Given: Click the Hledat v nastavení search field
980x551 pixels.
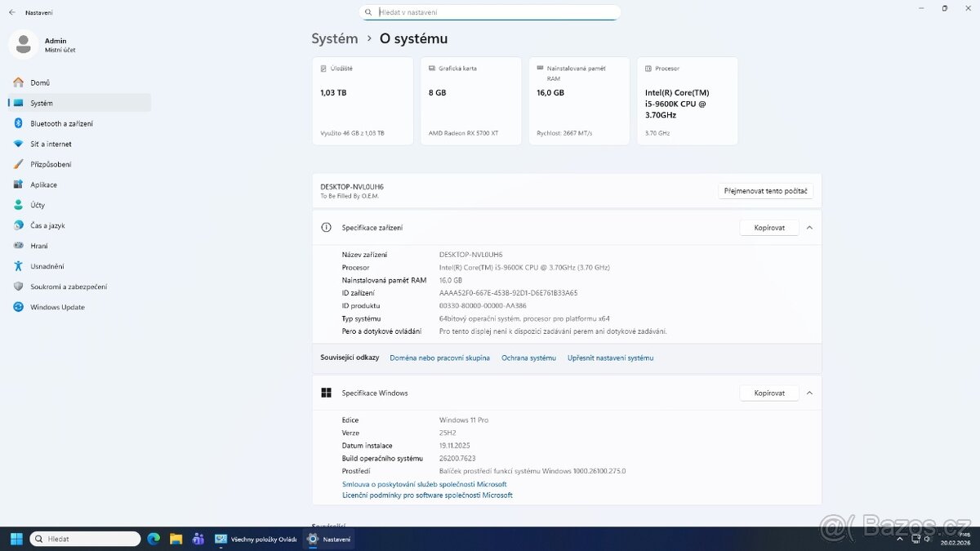Looking at the screenshot, I should tap(490, 12).
